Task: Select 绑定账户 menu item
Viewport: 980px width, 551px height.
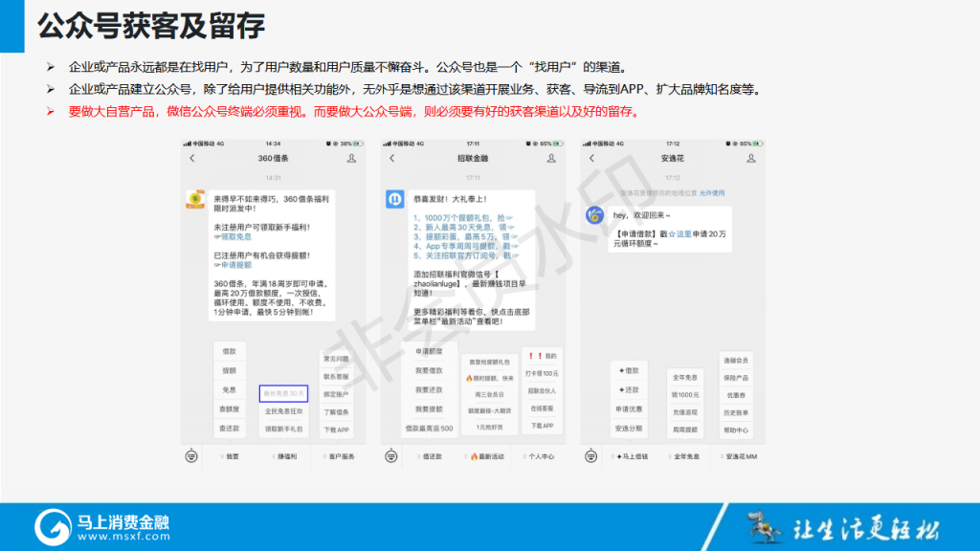Action: [336, 394]
